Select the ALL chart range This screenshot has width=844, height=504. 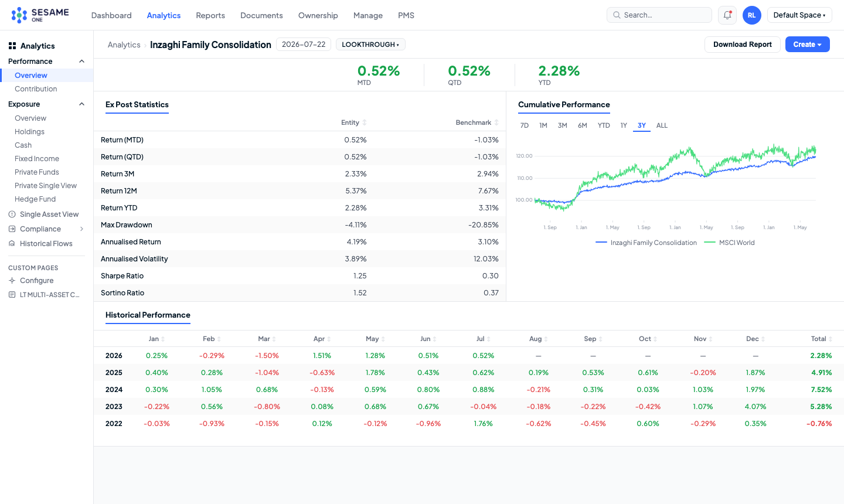coord(662,125)
